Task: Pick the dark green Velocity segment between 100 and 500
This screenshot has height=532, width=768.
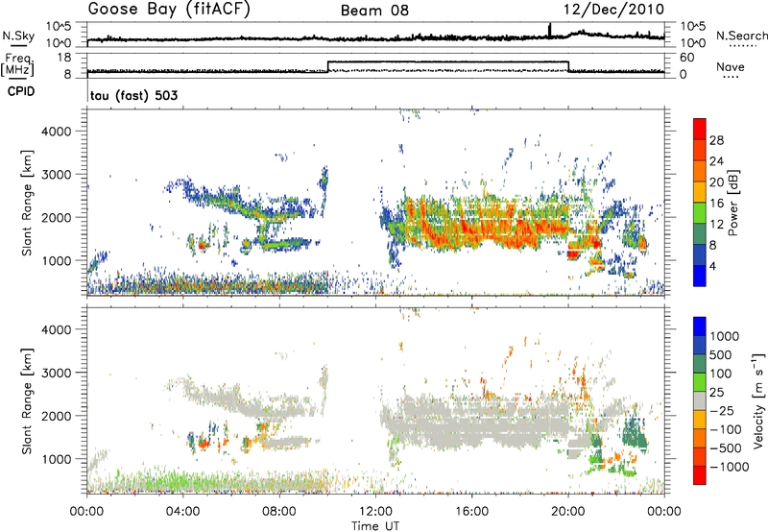Action: (700, 364)
